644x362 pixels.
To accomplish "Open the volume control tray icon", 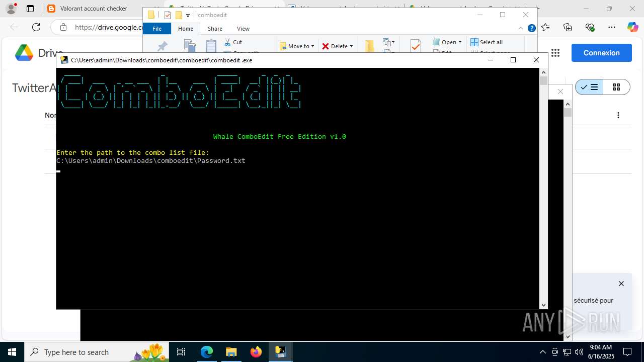I will (579, 352).
